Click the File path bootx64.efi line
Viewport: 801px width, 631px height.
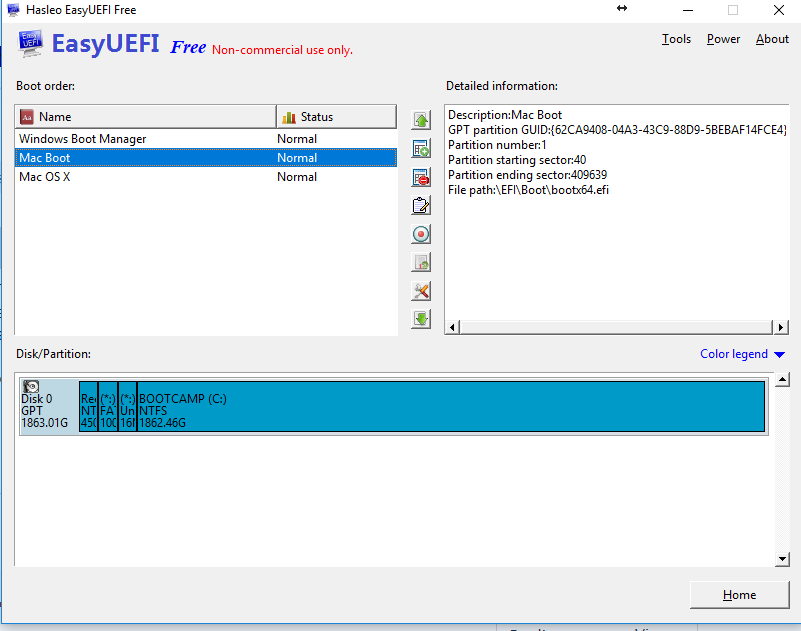coord(528,190)
